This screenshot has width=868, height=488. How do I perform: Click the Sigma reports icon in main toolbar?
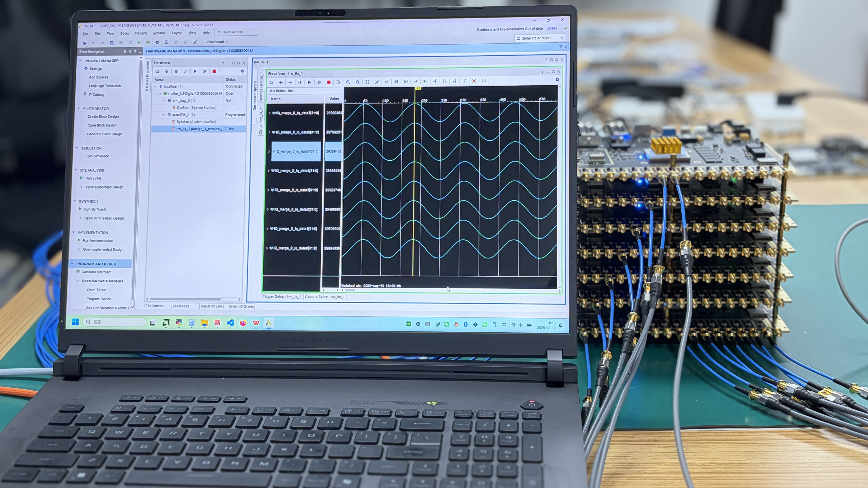(x=166, y=42)
